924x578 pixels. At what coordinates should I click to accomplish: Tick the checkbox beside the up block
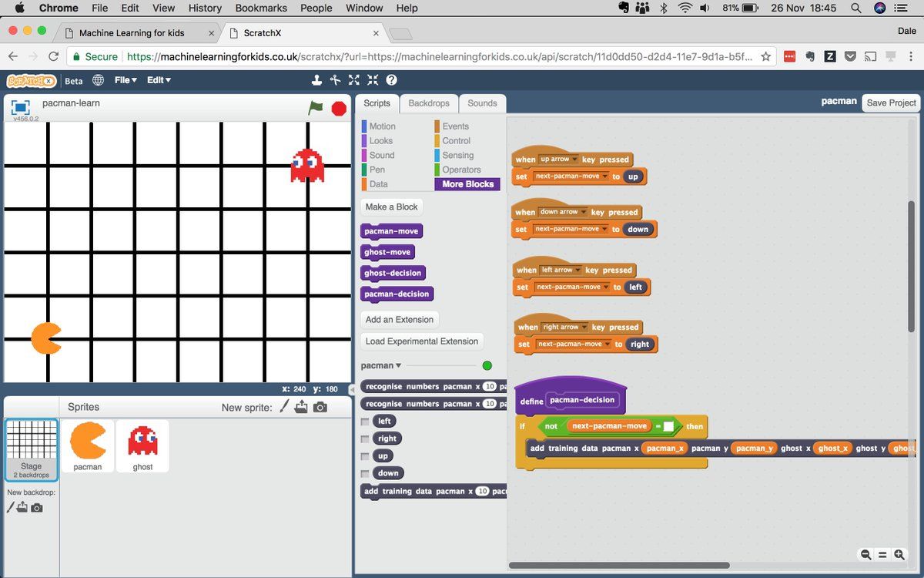pos(365,456)
